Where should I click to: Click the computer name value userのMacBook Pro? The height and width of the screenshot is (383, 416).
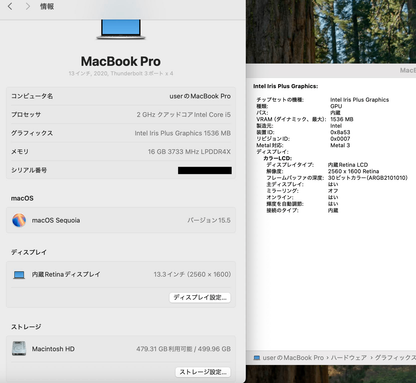pos(200,96)
